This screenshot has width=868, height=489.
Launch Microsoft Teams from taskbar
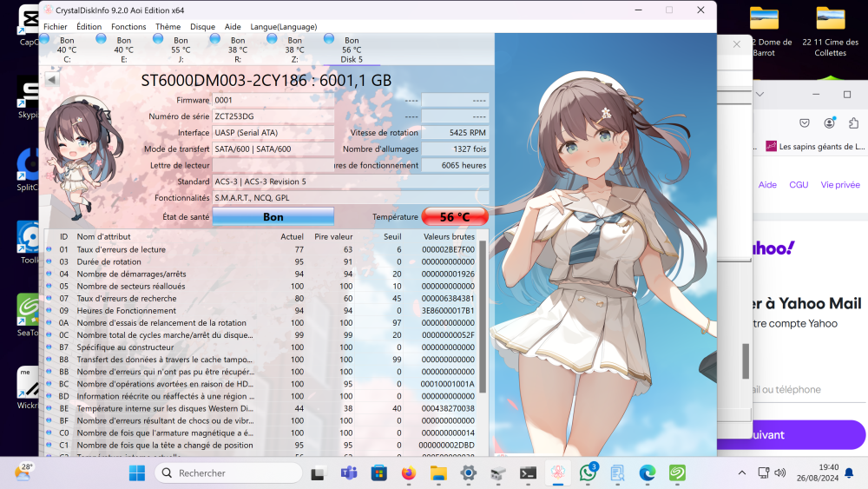pyautogui.click(x=349, y=473)
